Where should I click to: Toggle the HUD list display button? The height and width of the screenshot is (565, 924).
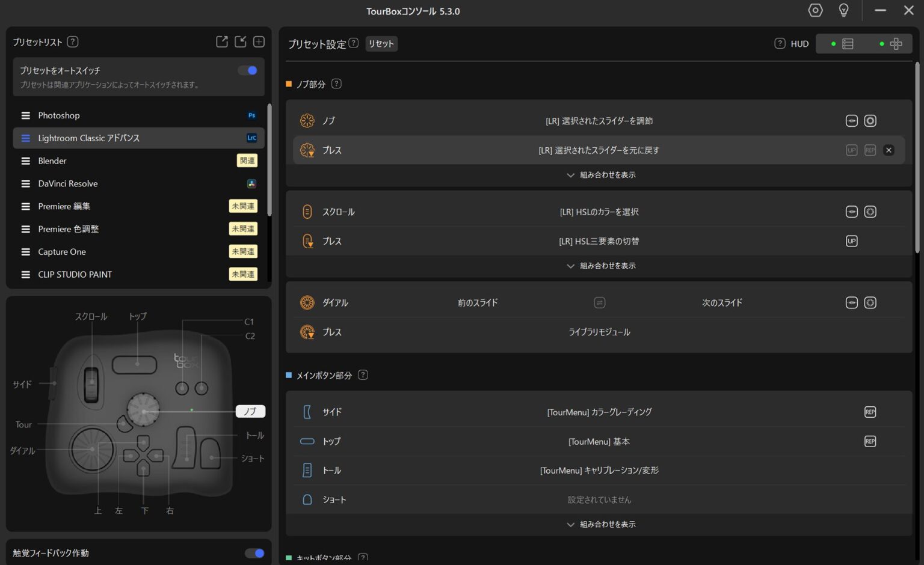tap(842, 44)
